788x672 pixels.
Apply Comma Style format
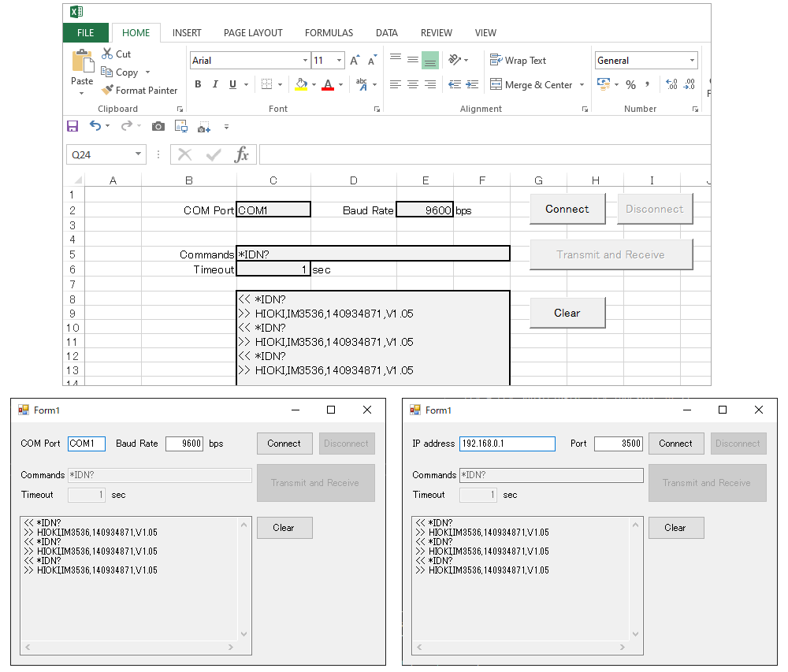[647, 84]
